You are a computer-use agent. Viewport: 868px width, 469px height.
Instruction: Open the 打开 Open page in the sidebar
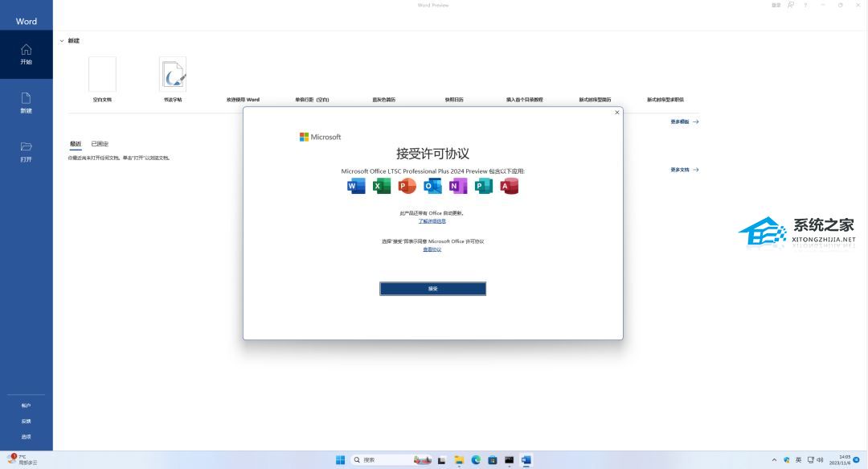[x=26, y=152]
